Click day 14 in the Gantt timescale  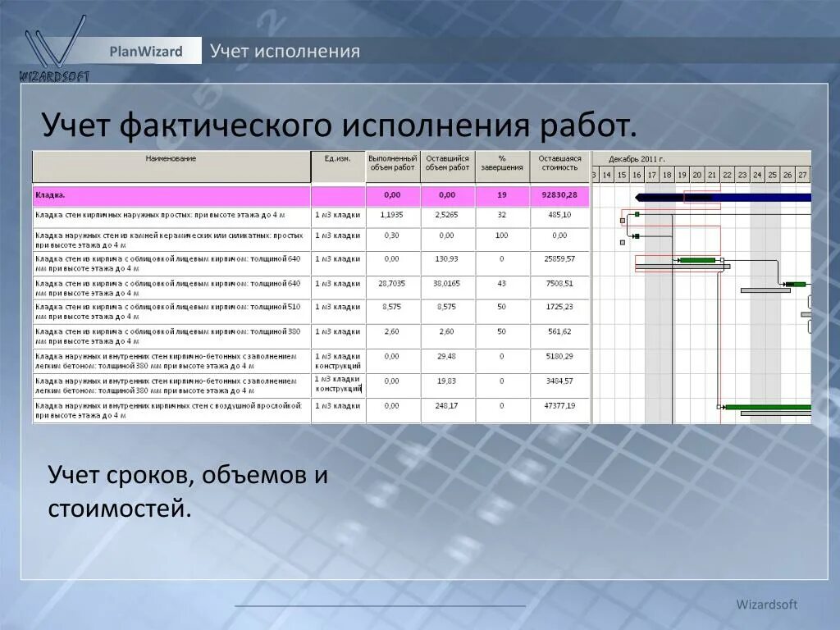click(606, 175)
